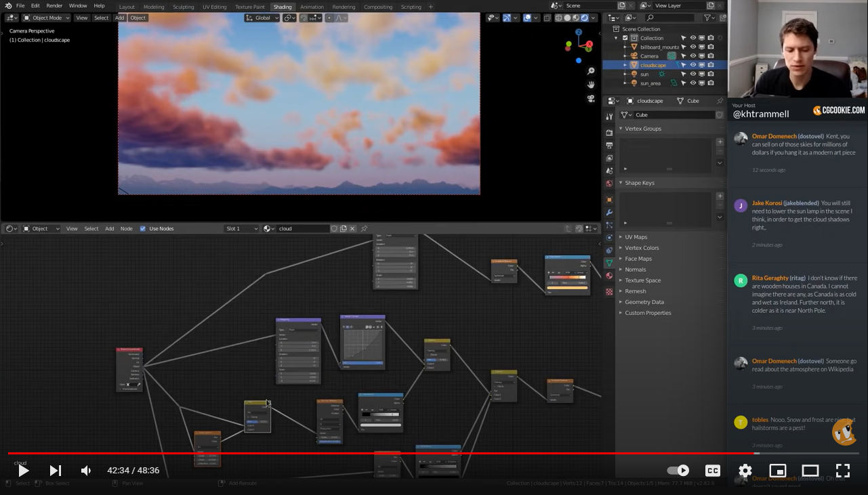Uncheck the Collection exclude checkbox in outliner
Screen dimensions: 868x495
point(625,38)
